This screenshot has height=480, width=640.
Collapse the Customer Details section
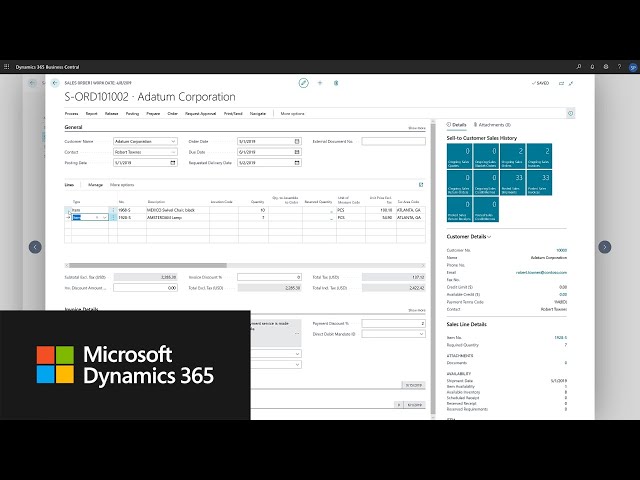[x=490, y=236]
